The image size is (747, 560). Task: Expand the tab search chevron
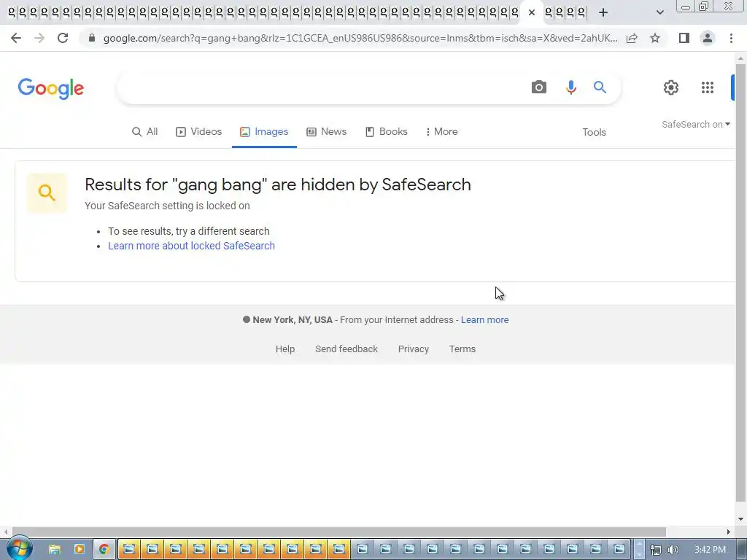pyautogui.click(x=659, y=12)
